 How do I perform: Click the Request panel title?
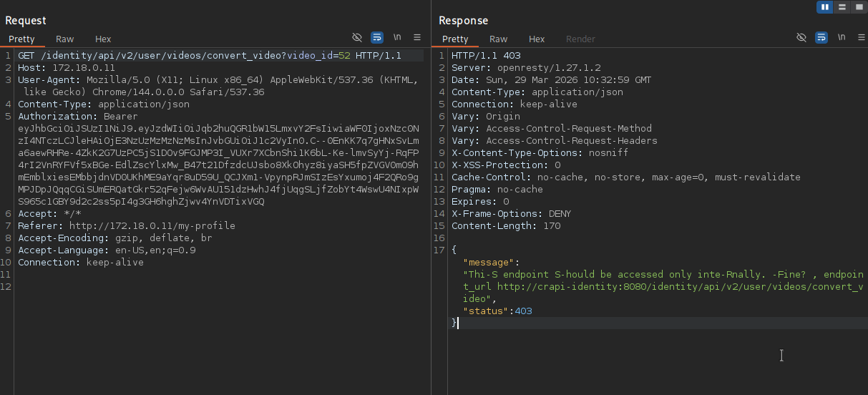(26, 20)
